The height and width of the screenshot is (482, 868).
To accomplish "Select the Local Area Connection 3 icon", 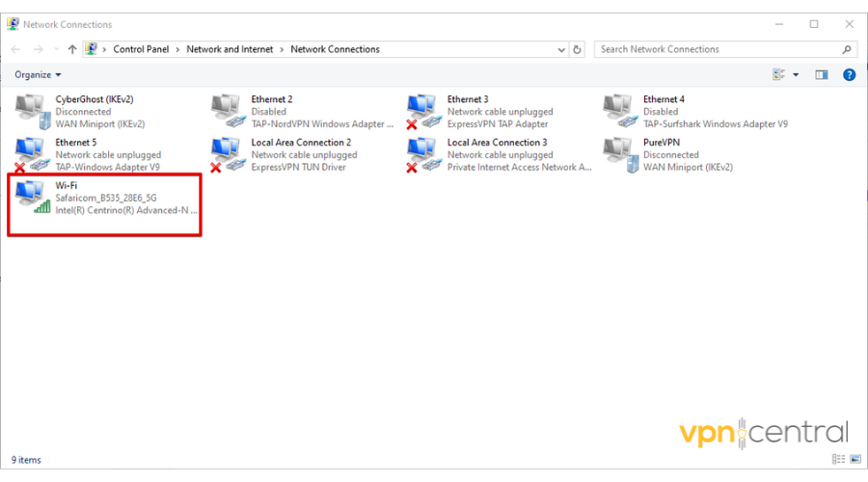I will click(x=424, y=154).
